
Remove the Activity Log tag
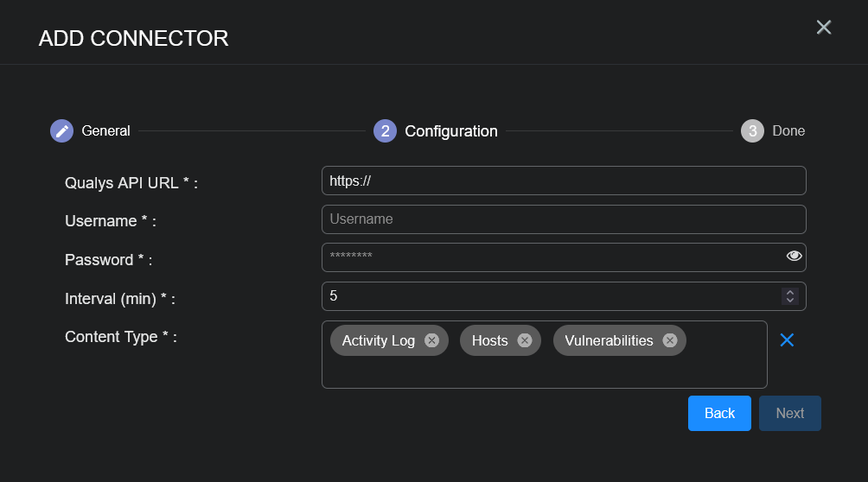tap(431, 340)
